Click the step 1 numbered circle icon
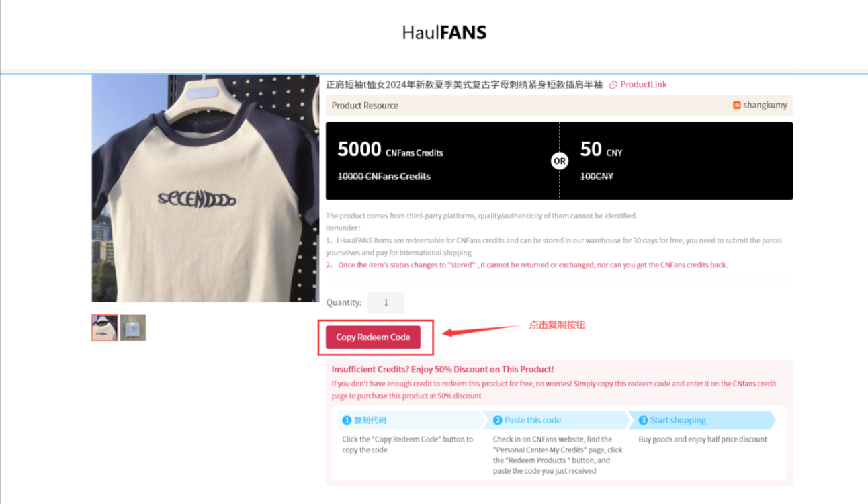The height and width of the screenshot is (504, 868). click(x=347, y=420)
